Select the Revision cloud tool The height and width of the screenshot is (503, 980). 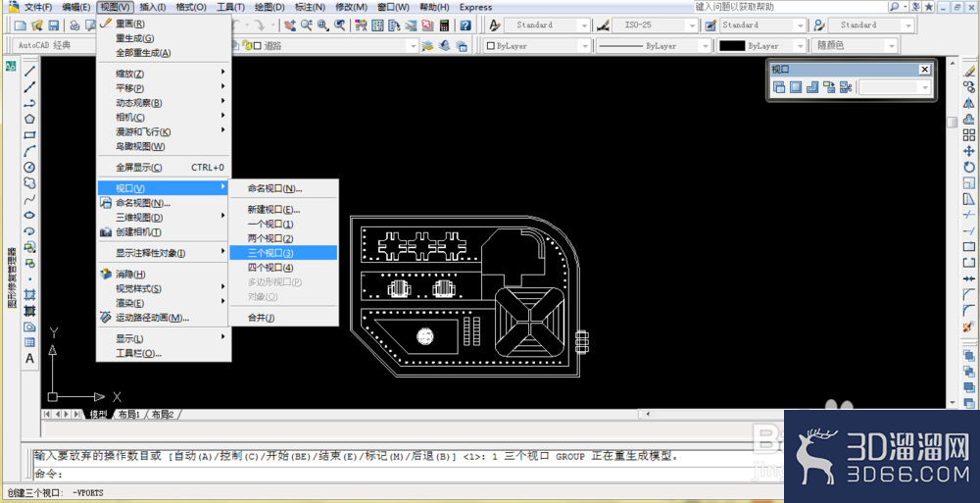29,182
